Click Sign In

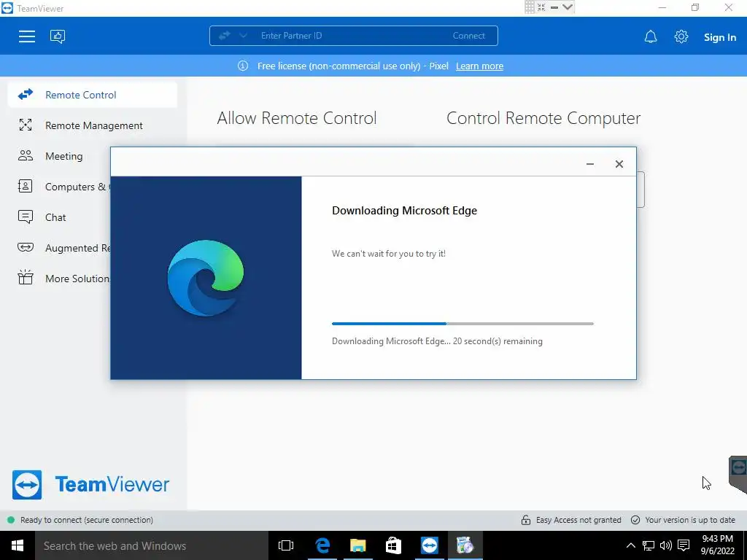click(720, 37)
